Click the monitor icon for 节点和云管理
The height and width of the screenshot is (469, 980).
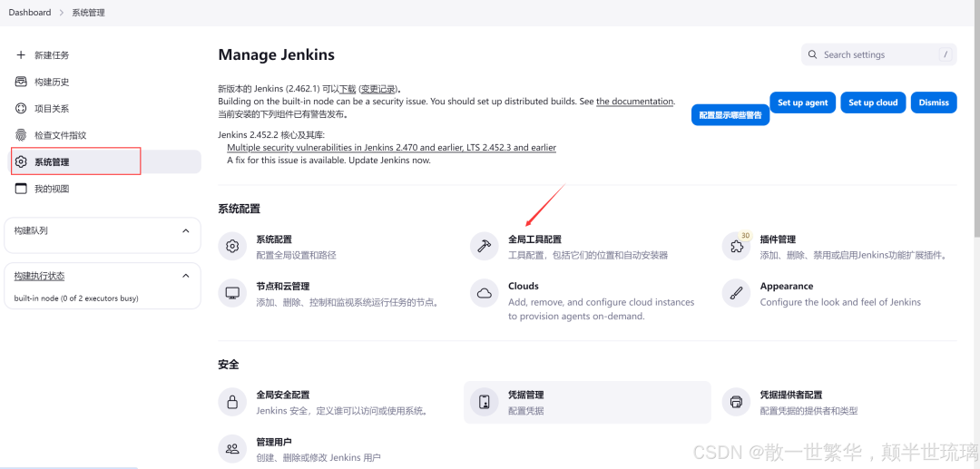coord(232,294)
